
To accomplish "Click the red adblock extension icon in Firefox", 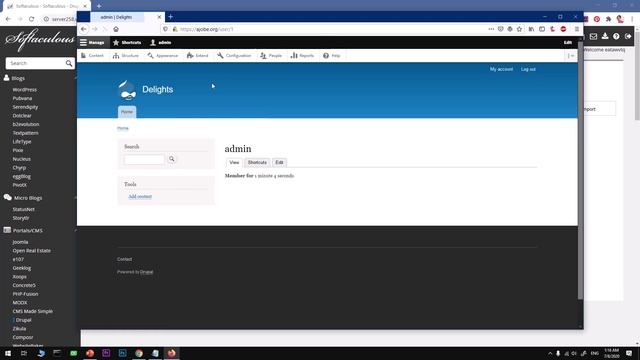I will tap(563, 29).
